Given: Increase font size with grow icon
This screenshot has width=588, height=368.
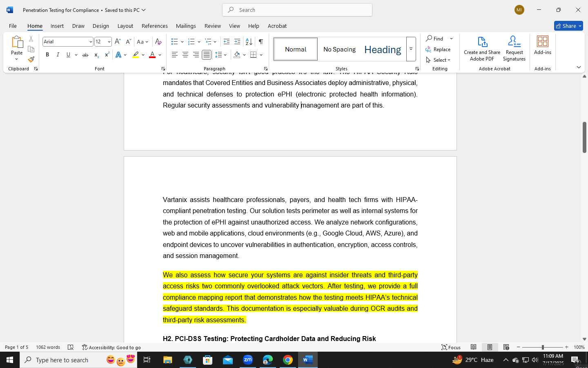Looking at the screenshot, I should coord(118,42).
